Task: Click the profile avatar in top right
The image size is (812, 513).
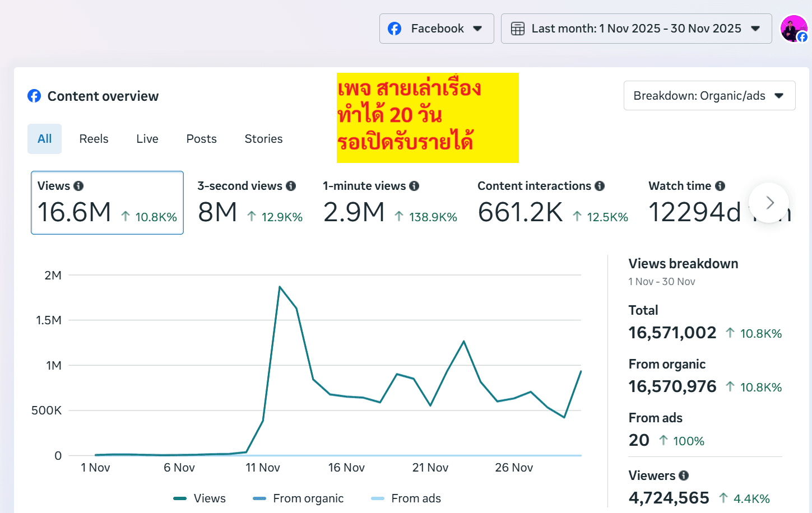Action: [794, 29]
